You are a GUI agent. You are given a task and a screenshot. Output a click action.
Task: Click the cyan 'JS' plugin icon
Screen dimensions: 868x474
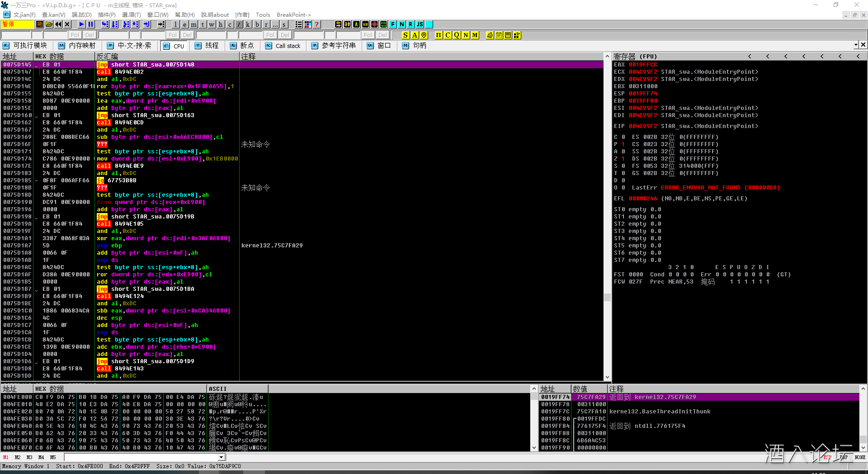pos(420,24)
